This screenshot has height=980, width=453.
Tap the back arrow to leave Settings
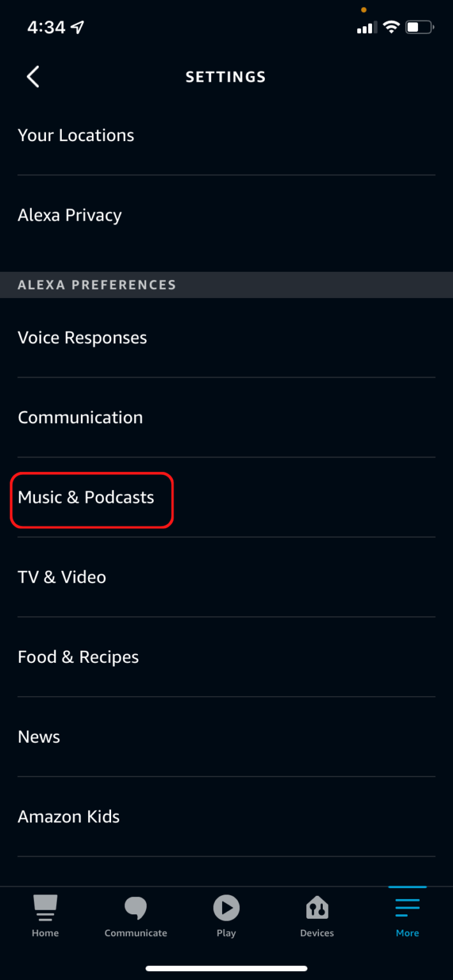(x=33, y=77)
